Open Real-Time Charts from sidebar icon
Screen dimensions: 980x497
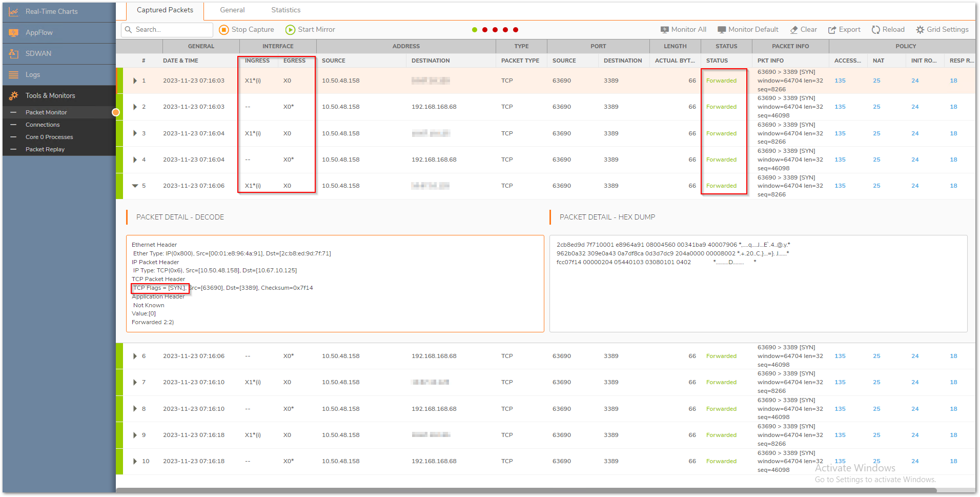tap(14, 11)
